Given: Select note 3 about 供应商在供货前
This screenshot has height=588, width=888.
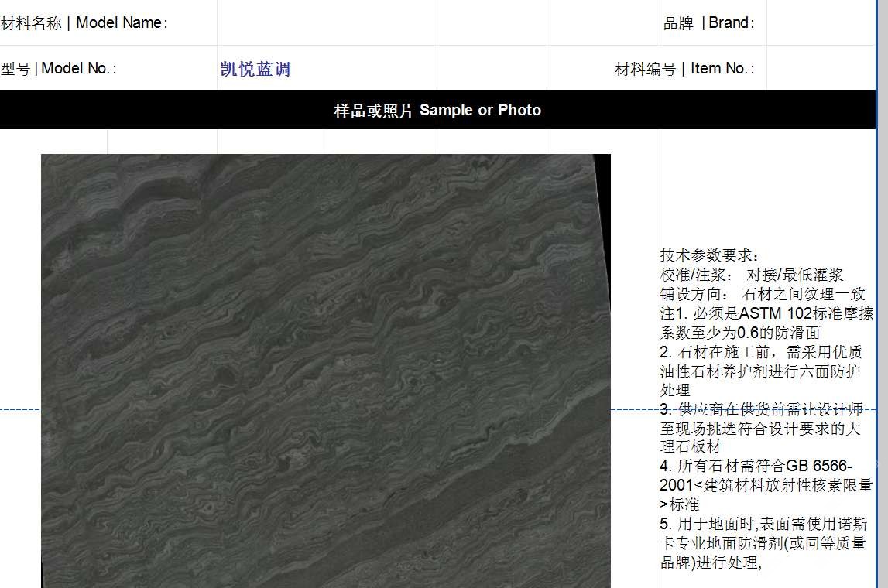Looking at the screenshot, I should (x=760, y=428).
